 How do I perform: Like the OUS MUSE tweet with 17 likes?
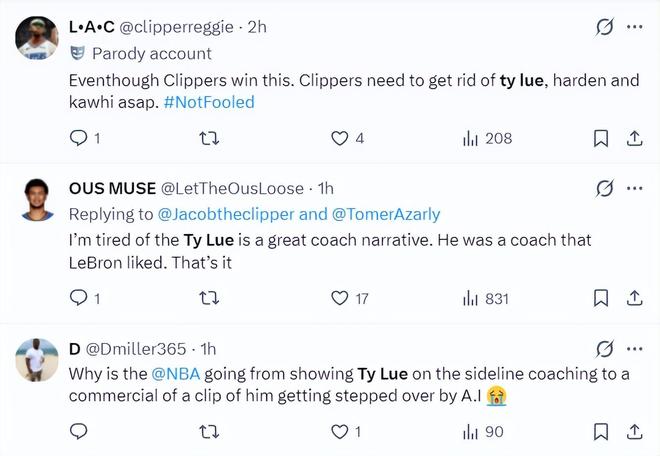340,298
